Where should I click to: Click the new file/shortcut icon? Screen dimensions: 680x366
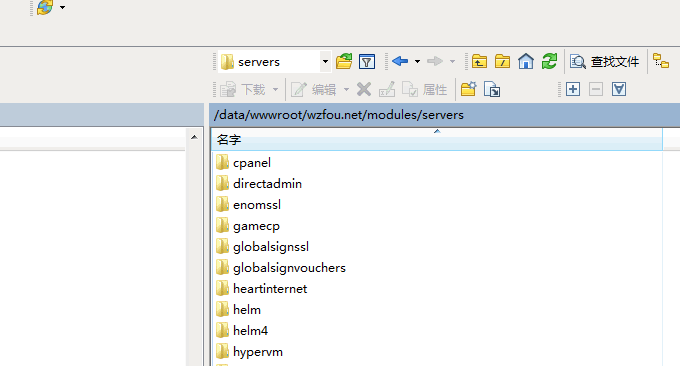pyautogui.click(x=492, y=90)
